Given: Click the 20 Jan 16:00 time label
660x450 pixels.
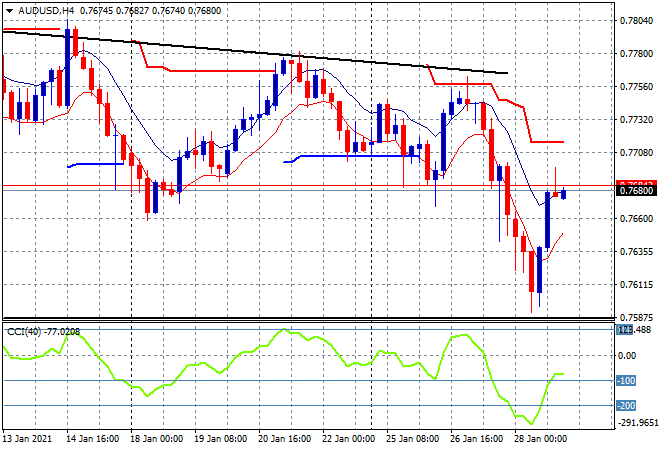Looking at the screenshot, I should coord(284,439).
